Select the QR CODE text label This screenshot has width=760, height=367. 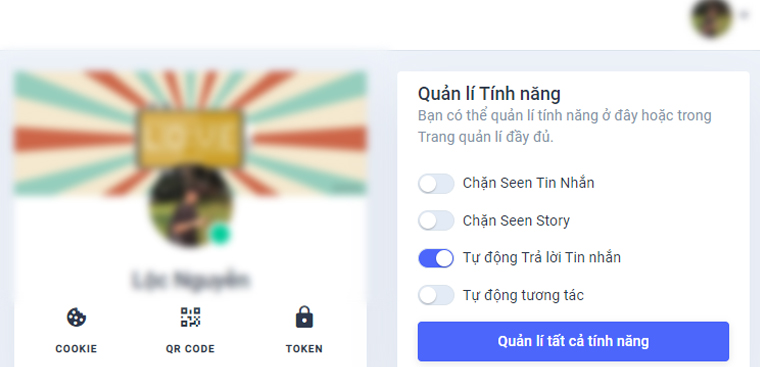coord(190,349)
